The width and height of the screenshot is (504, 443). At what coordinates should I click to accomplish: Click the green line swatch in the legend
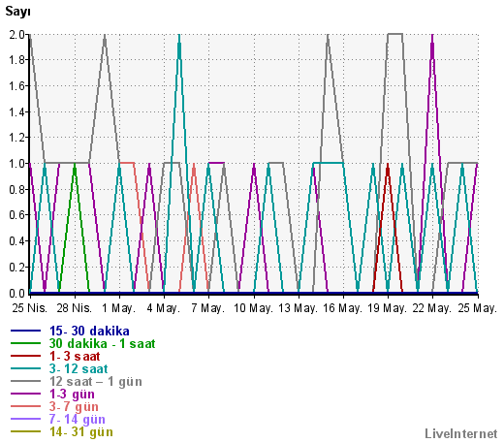[25, 343]
